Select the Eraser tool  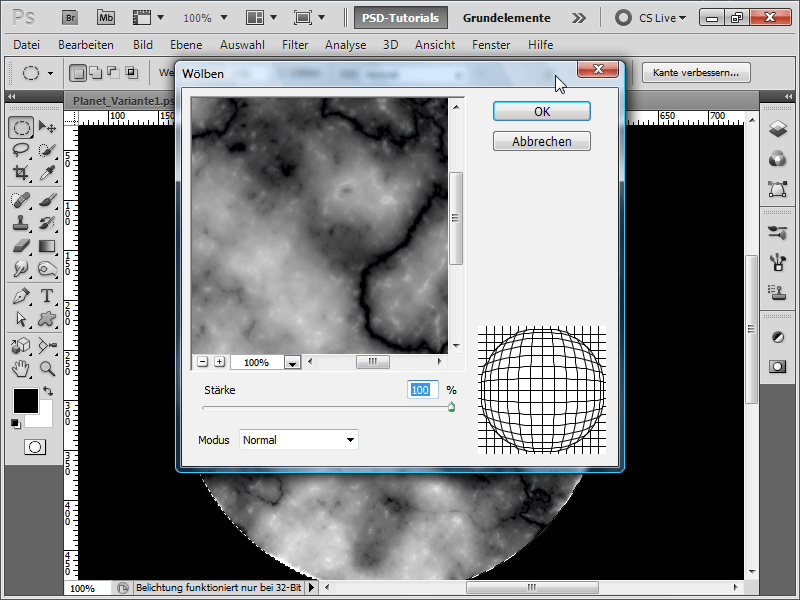(x=21, y=246)
